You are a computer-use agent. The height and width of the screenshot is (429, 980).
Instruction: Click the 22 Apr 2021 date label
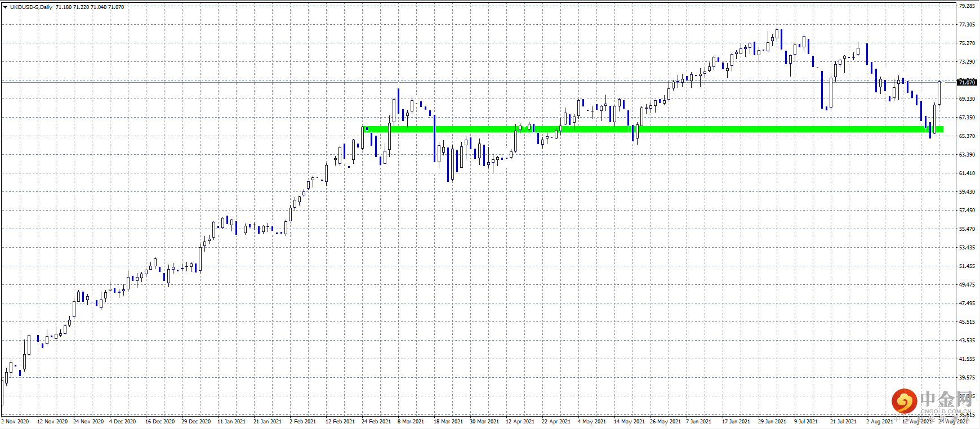tap(556, 422)
